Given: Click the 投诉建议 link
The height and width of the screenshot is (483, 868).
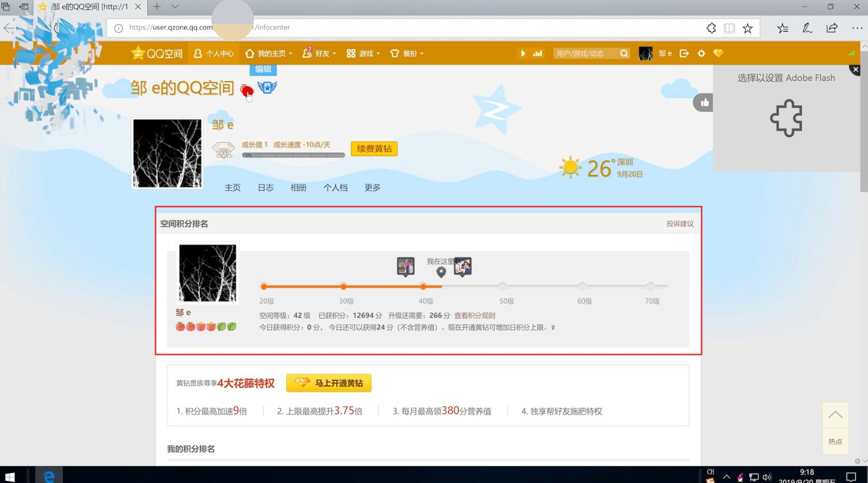Looking at the screenshot, I should (680, 224).
